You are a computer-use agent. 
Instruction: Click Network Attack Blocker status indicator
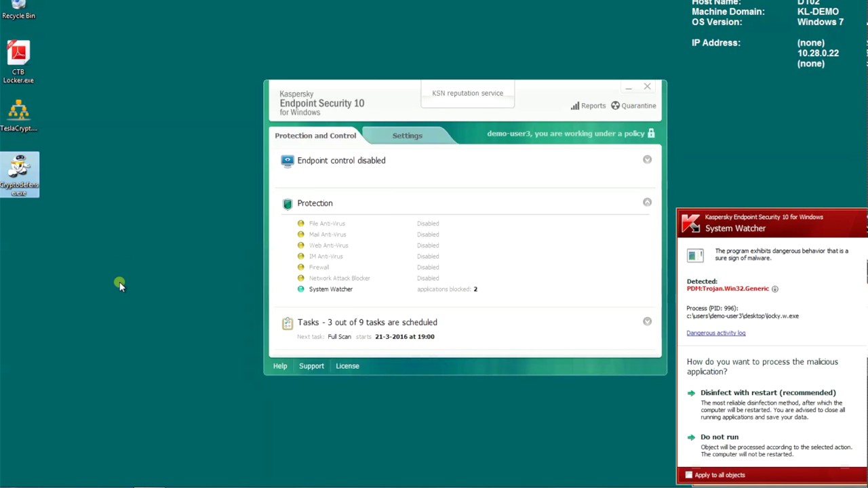point(300,278)
